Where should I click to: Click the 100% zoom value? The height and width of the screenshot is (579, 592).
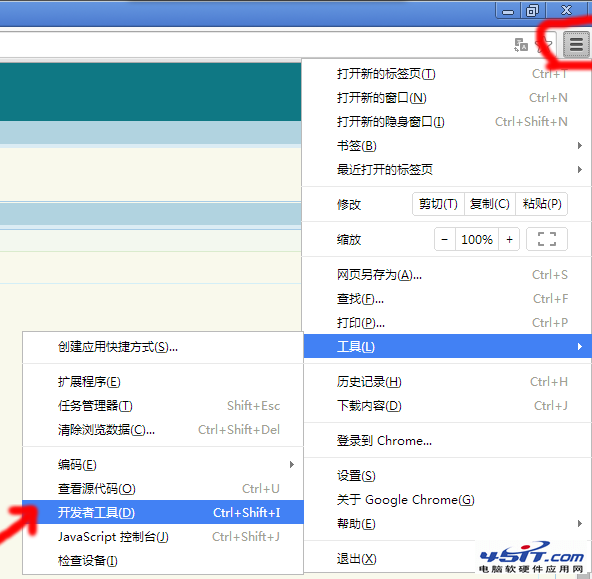click(477, 239)
